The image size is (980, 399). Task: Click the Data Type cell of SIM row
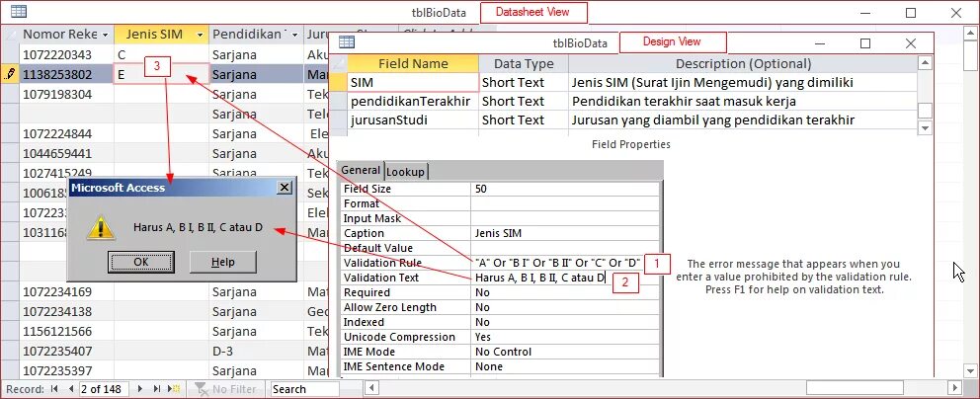tap(524, 82)
